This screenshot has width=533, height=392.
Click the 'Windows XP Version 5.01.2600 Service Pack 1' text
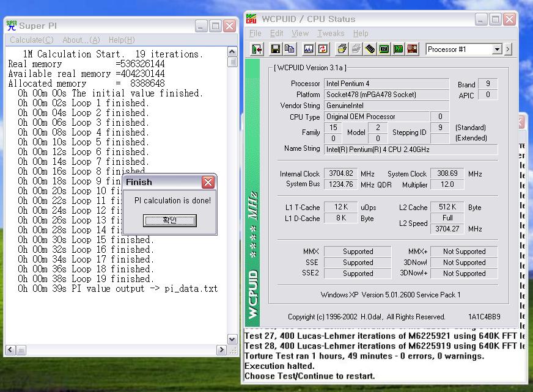click(391, 295)
